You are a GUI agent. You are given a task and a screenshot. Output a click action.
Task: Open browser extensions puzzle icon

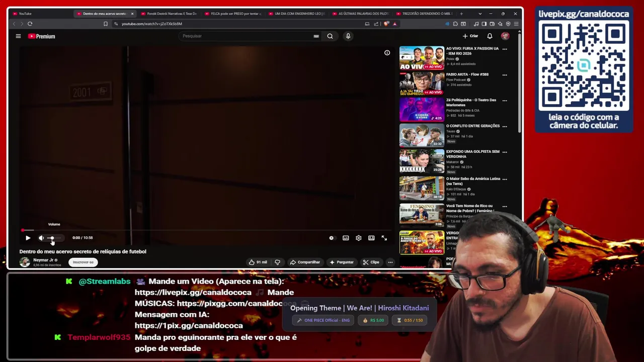click(455, 24)
